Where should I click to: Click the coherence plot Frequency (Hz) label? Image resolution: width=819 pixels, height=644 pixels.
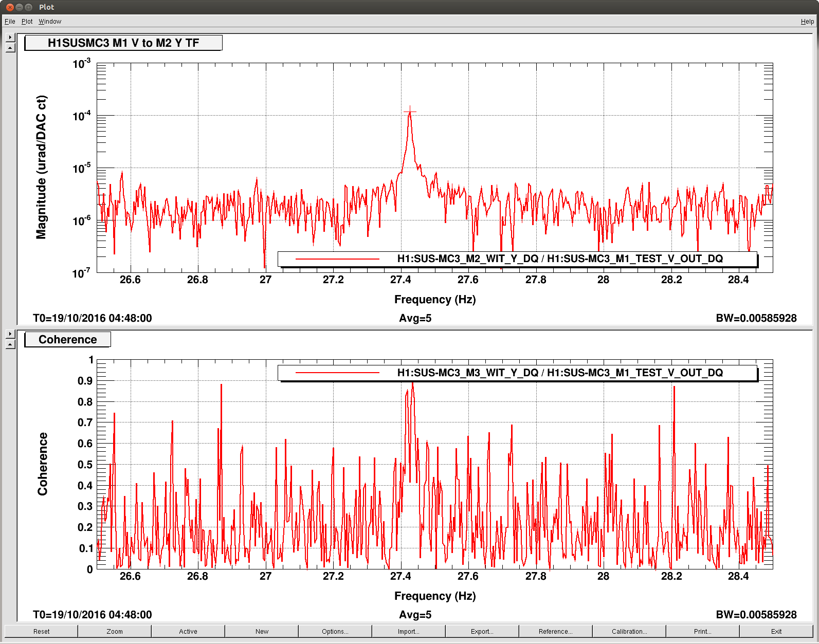435,596
